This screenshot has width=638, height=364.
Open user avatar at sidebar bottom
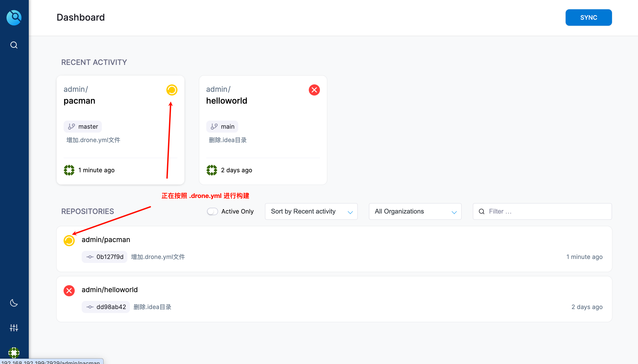point(14,352)
